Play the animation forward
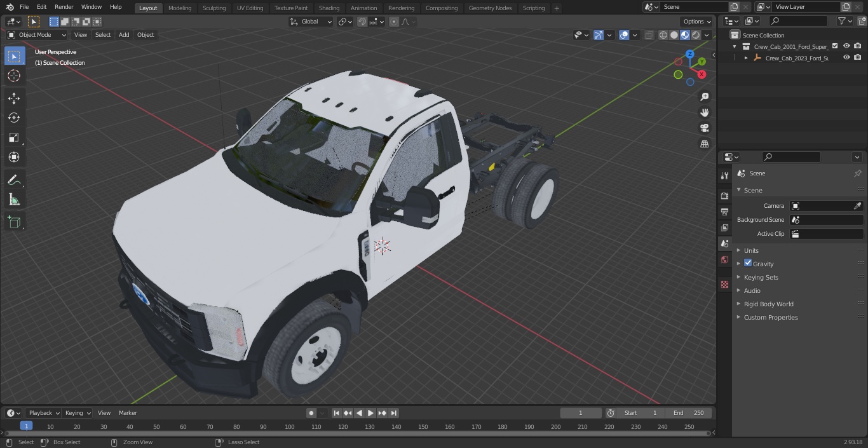This screenshot has height=448, width=868. coord(370,413)
